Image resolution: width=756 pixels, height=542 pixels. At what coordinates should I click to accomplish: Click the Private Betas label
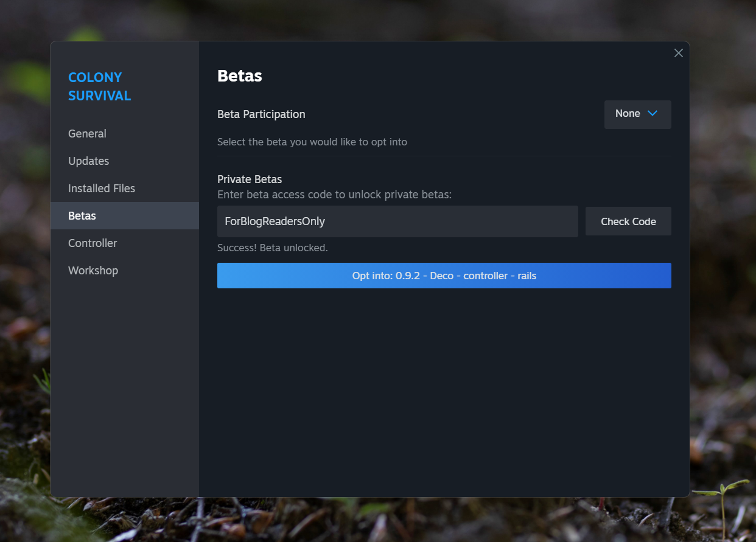250,179
